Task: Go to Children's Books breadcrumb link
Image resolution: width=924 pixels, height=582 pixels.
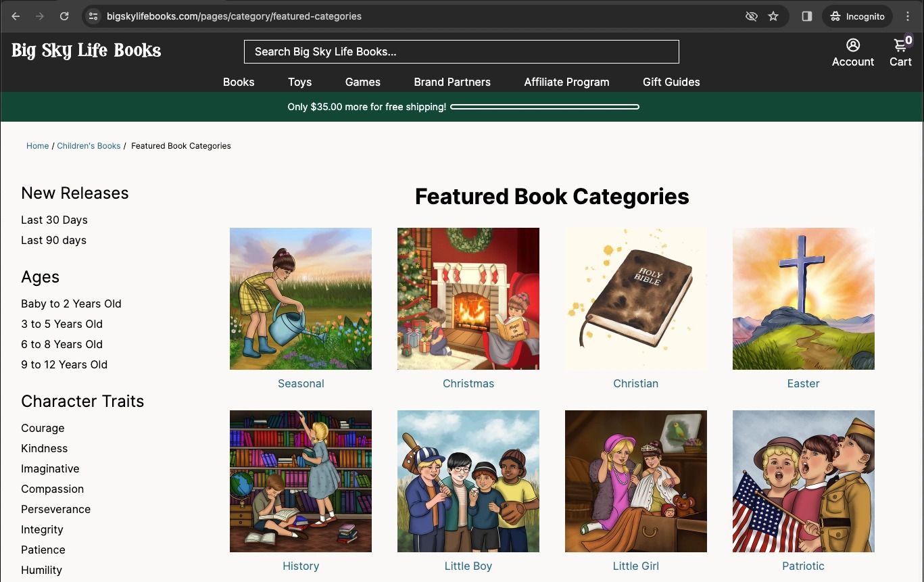Action: tap(89, 145)
